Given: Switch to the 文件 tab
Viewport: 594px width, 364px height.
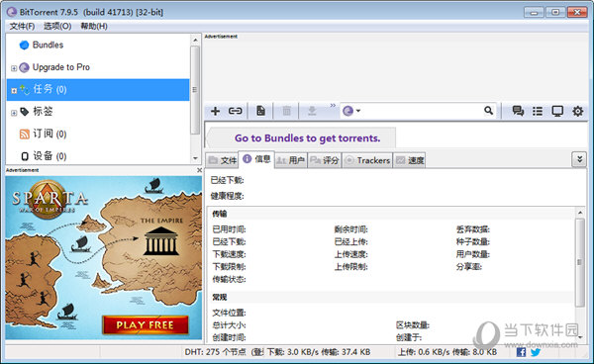Looking at the screenshot, I should point(223,160).
